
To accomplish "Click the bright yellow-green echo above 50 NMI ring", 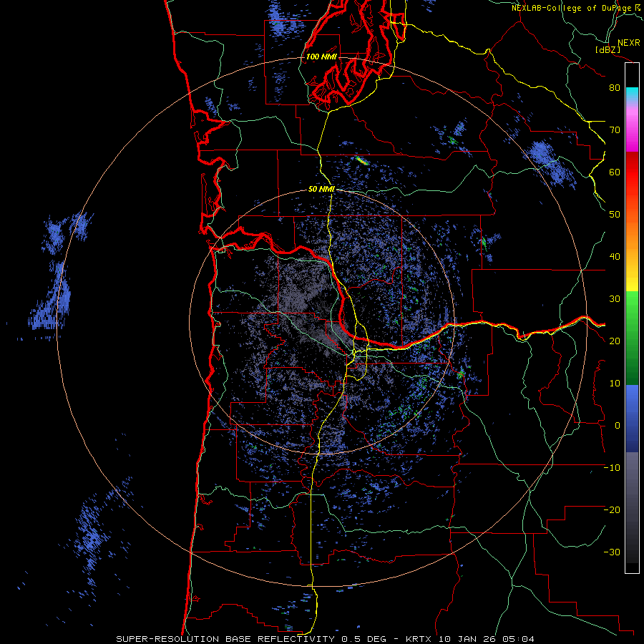I will point(361,160).
